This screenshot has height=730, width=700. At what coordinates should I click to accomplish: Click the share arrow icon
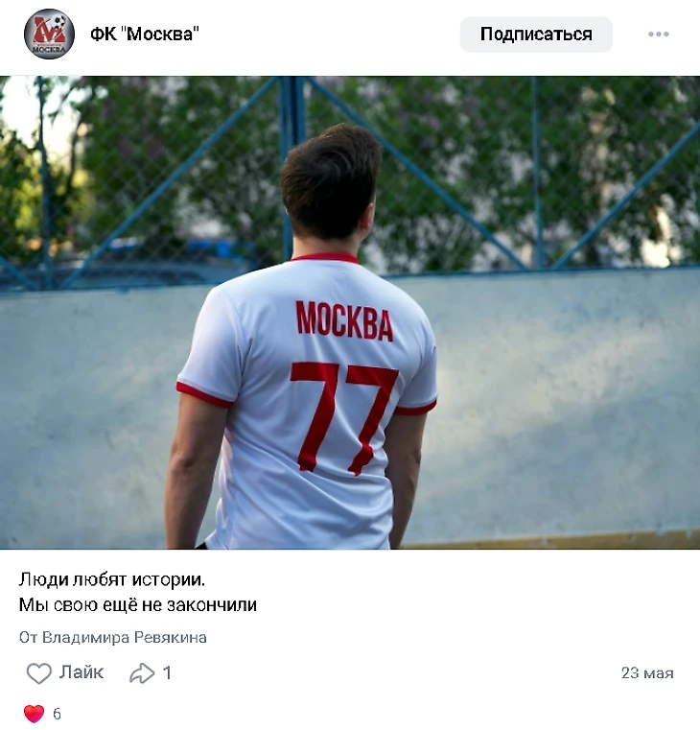142,673
